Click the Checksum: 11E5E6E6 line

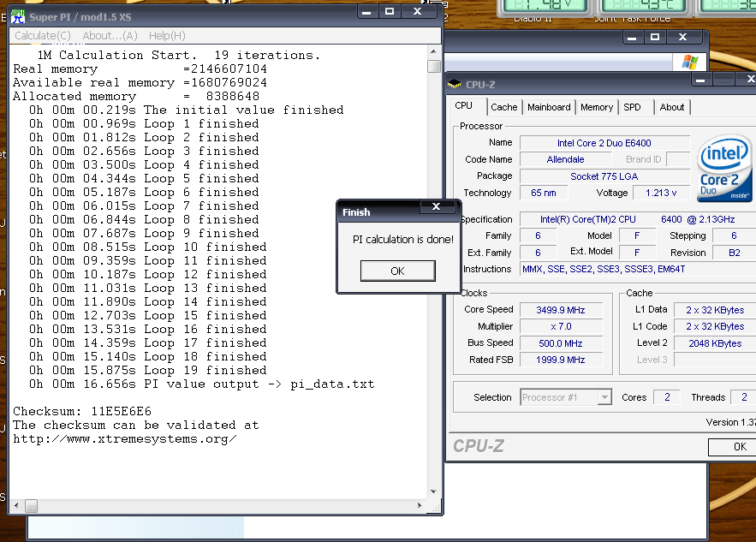(82, 411)
